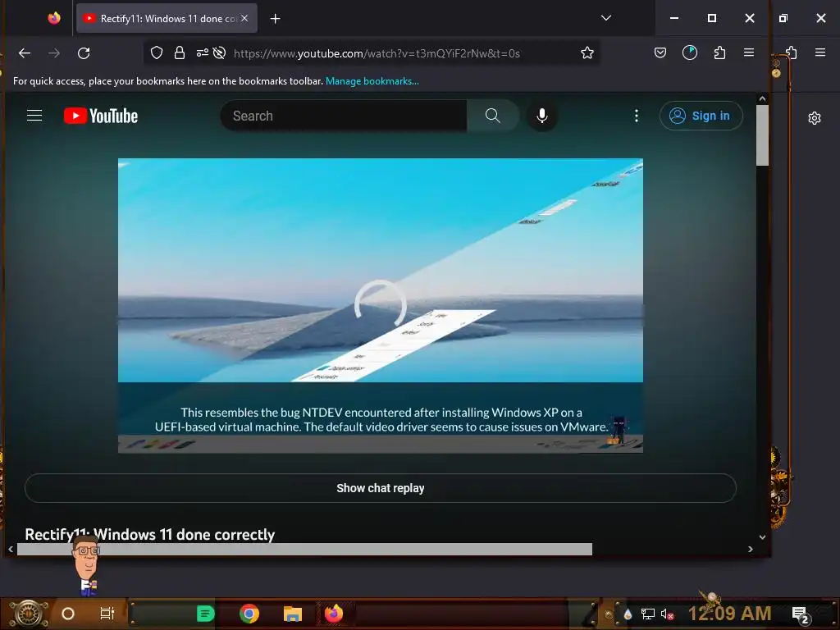Viewport: 840px width, 630px height.
Task: Click the 12:09 AM clock
Action: pyautogui.click(x=729, y=614)
